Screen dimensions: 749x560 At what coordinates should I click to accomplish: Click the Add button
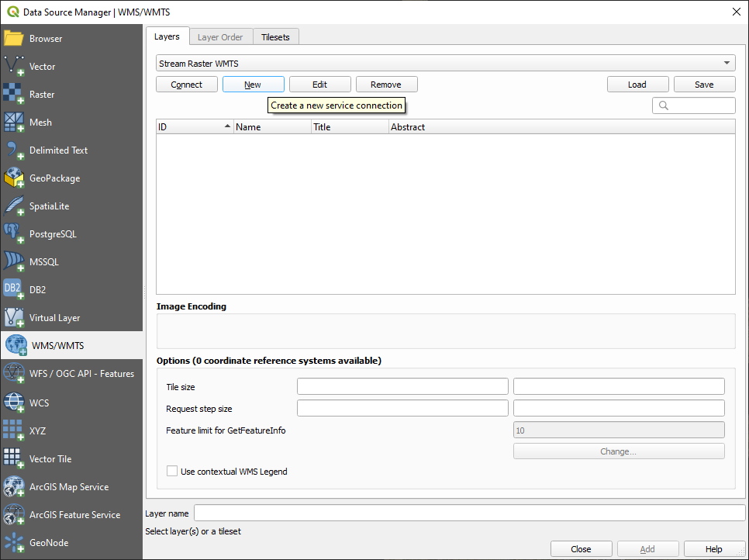tap(647, 549)
